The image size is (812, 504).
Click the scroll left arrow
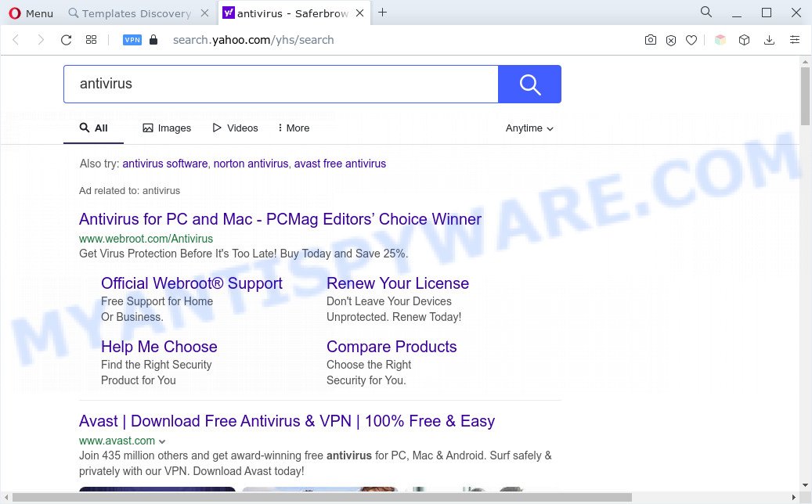point(6,498)
